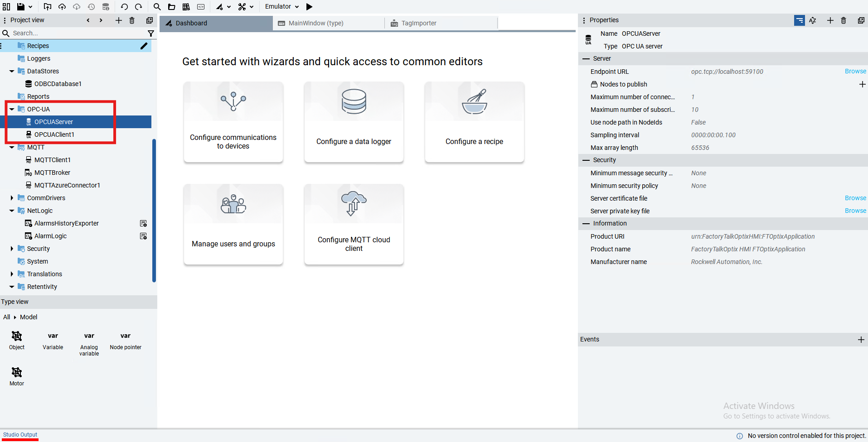
Task: Open the save options dropdown arrow
Action: [30, 7]
